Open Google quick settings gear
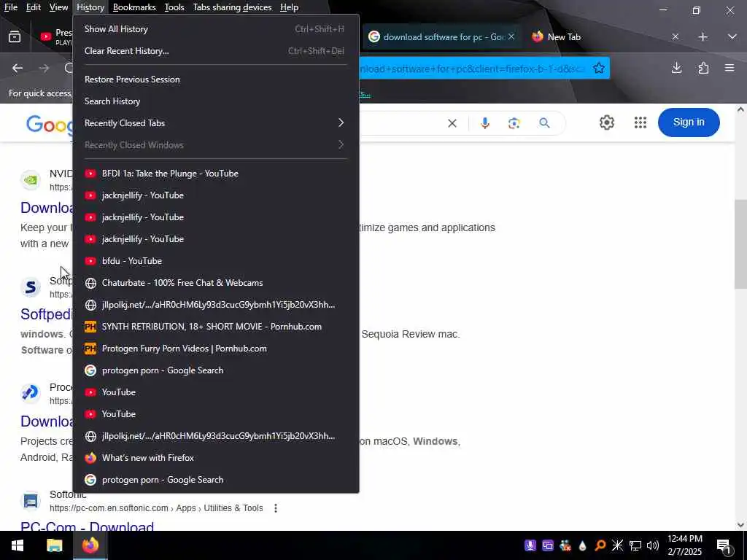 pos(606,122)
